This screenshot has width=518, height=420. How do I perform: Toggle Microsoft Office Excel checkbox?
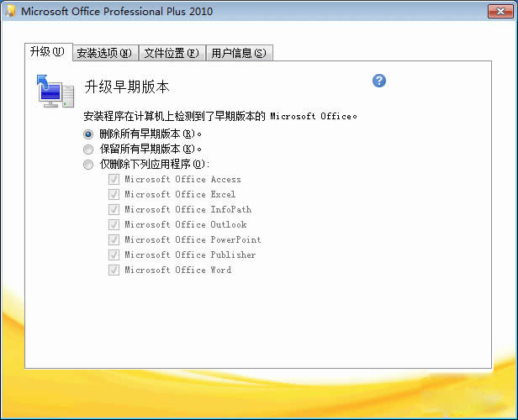[114, 194]
